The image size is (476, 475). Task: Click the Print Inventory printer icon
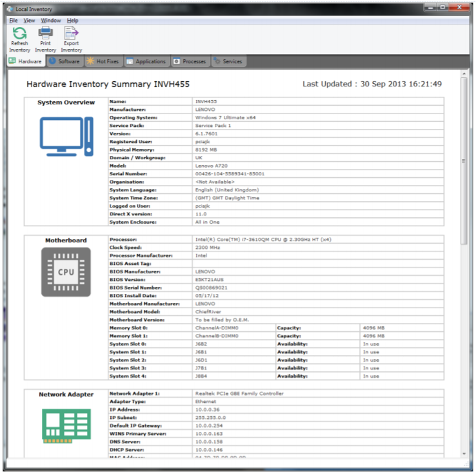(45, 34)
